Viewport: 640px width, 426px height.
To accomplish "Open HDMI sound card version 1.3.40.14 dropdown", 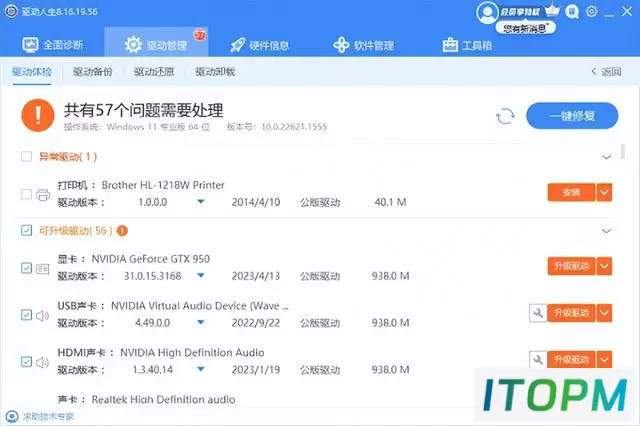I will (201, 369).
